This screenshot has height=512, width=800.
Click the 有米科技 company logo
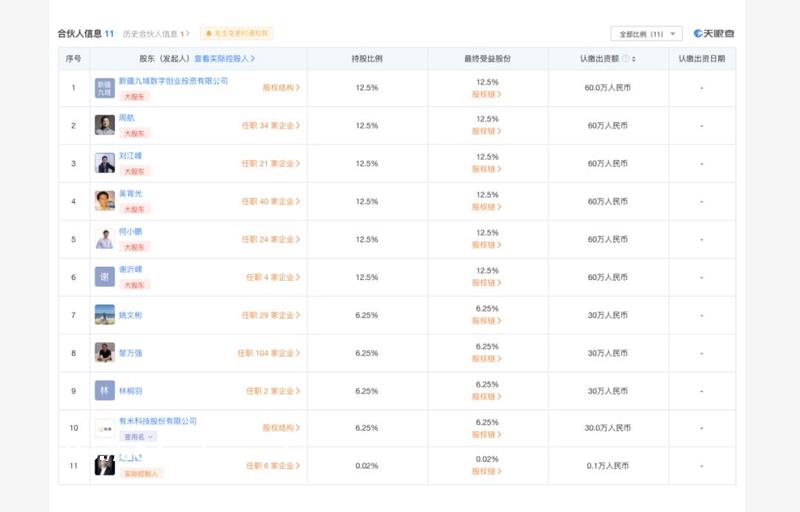(x=105, y=428)
